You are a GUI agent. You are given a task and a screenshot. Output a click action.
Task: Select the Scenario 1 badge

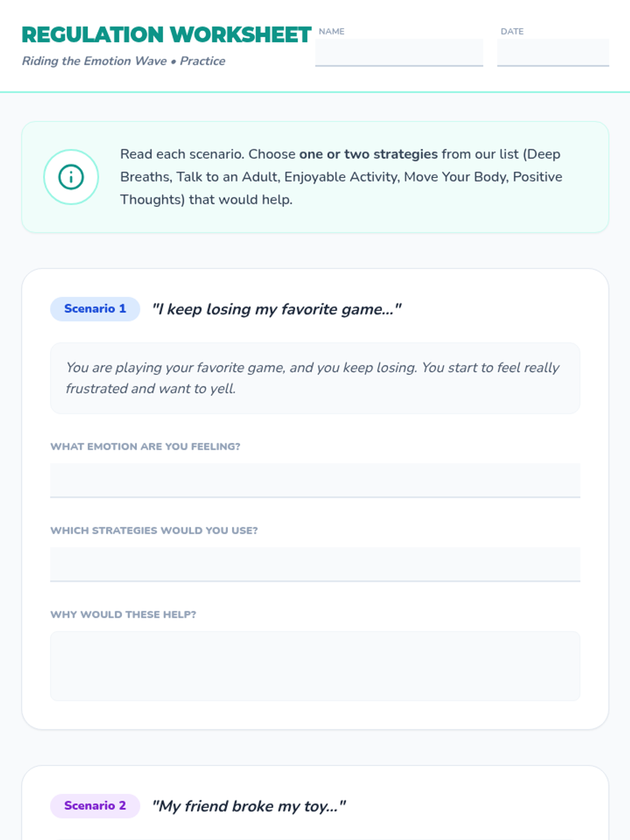95,309
